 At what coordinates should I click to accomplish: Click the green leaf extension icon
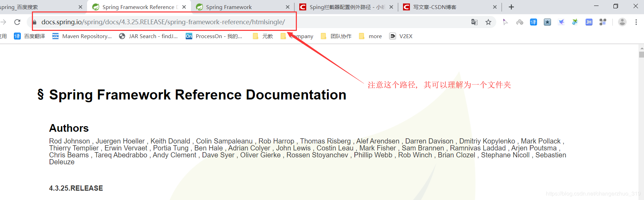(x=575, y=22)
